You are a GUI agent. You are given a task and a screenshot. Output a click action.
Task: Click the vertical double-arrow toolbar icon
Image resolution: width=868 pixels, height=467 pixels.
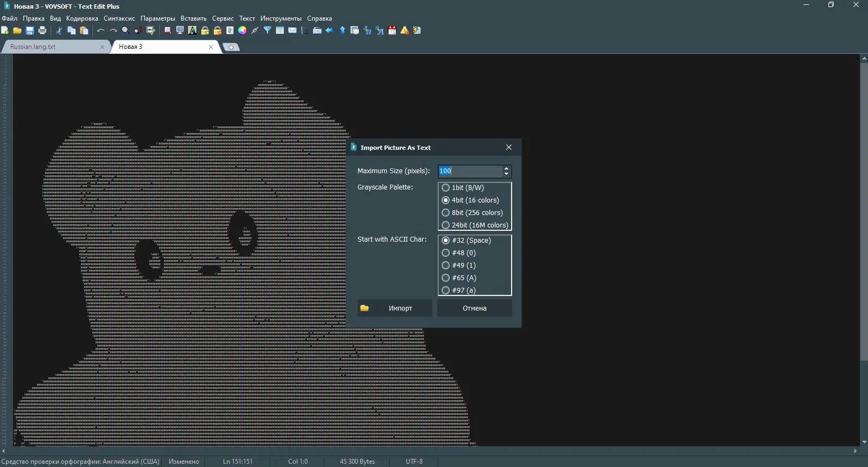(342, 30)
